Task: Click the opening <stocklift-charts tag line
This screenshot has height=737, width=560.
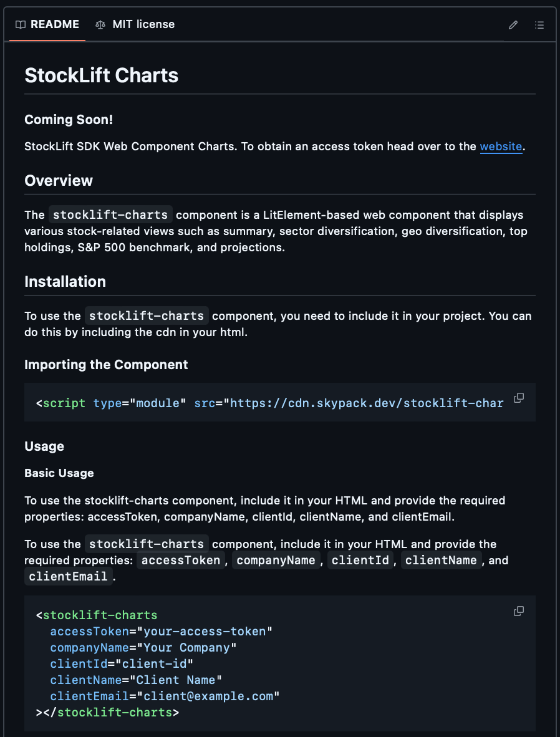Action: 97,615
